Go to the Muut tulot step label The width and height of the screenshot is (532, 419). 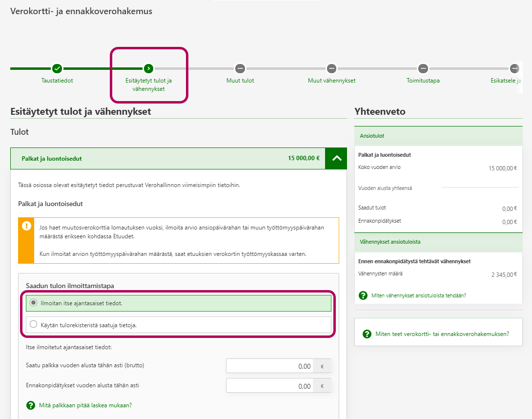click(240, 81)
